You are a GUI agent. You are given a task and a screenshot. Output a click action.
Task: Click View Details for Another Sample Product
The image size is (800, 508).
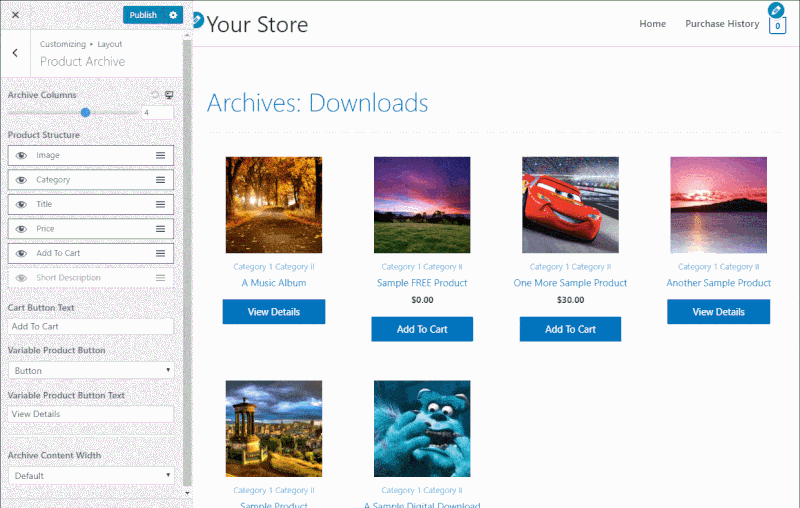718,312
